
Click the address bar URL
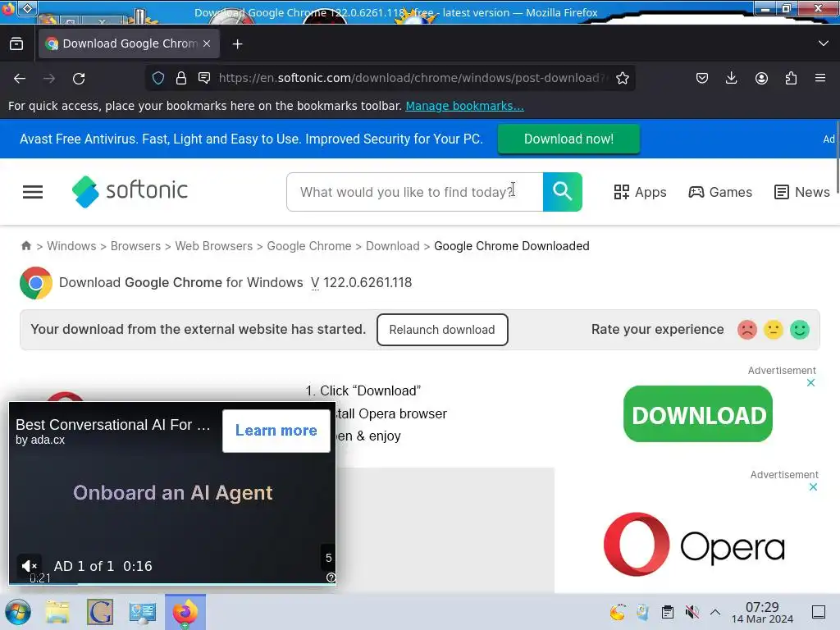click(x=413, y=78)
